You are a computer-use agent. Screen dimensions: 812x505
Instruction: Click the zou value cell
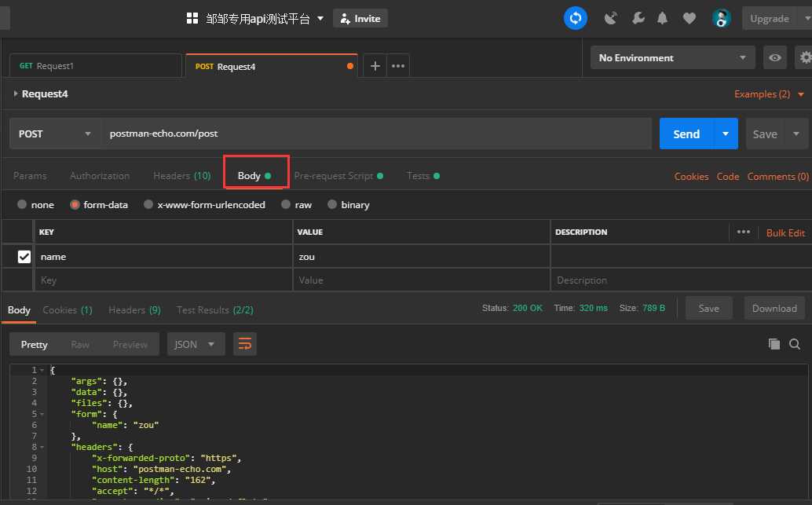422,256
